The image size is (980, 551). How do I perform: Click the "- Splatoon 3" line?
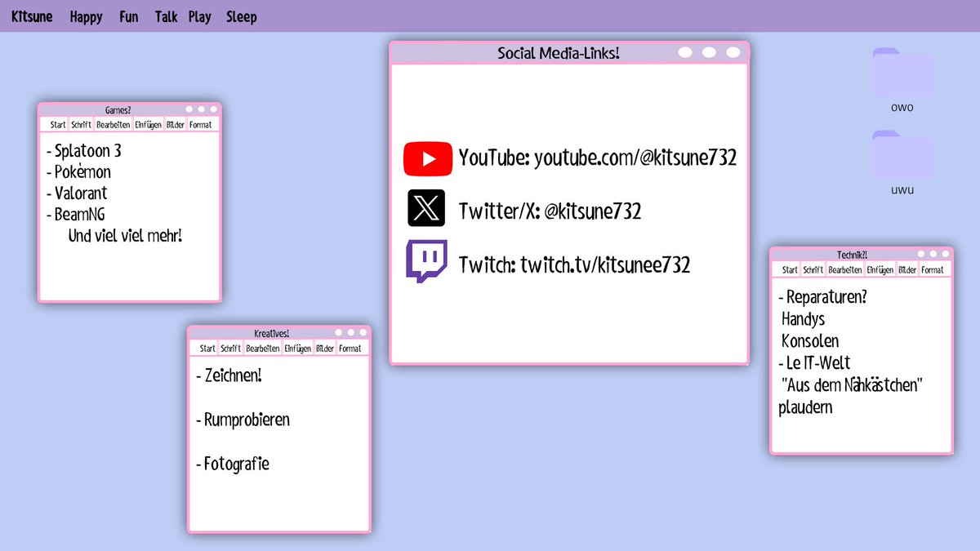click(84, 151)
